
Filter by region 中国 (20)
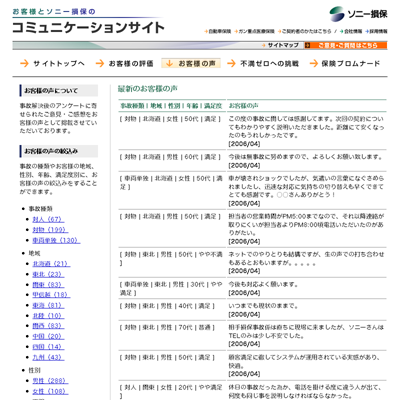(x=48, y=336)
